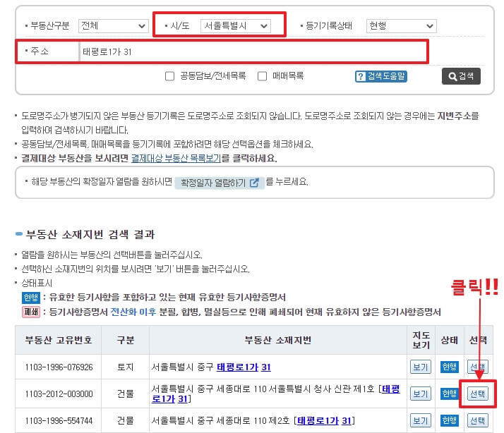Click 선택 button for 1103-1996-076926 row
Screen dimensions: 504x433
click(x=477, y=367)
